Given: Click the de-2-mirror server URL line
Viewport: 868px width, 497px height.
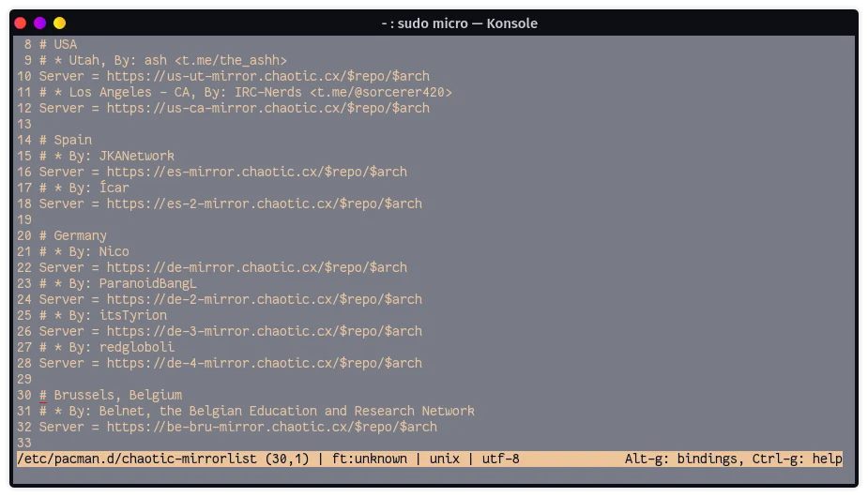Looking at the screenshot, I should coord(230,300).
